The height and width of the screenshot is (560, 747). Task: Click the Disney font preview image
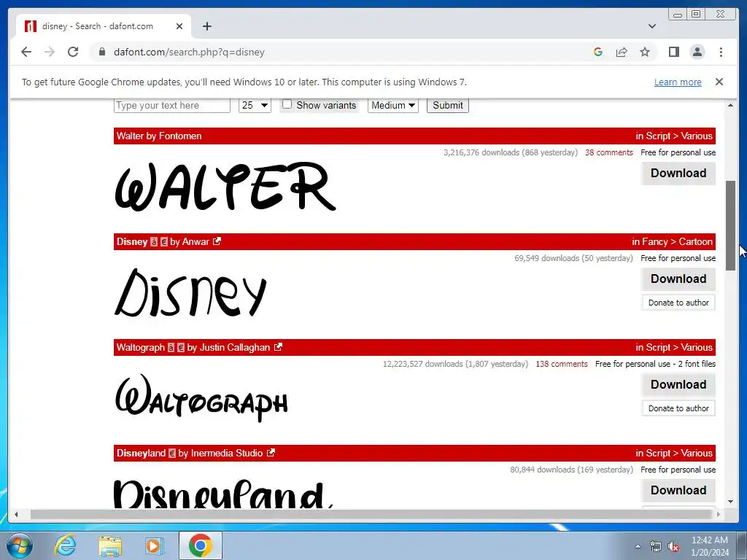point(190,293)
